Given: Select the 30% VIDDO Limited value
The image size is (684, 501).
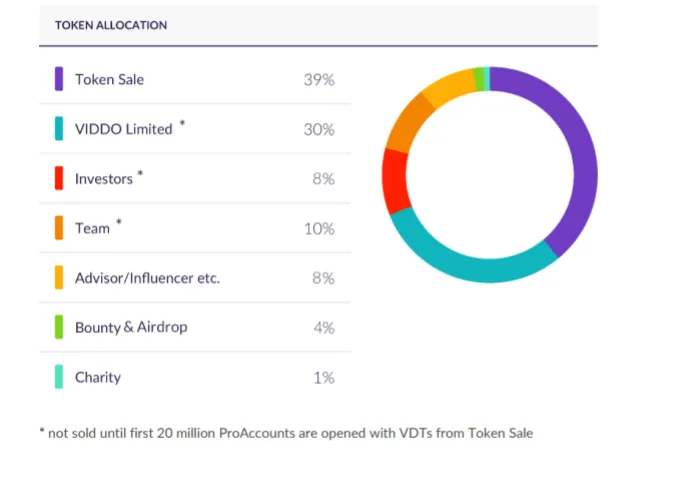Looking at the screenshot, I should pos(319,129).
